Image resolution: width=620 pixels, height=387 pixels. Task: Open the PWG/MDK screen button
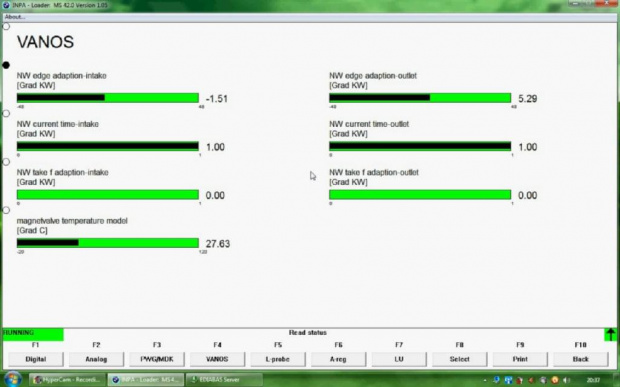157,359
